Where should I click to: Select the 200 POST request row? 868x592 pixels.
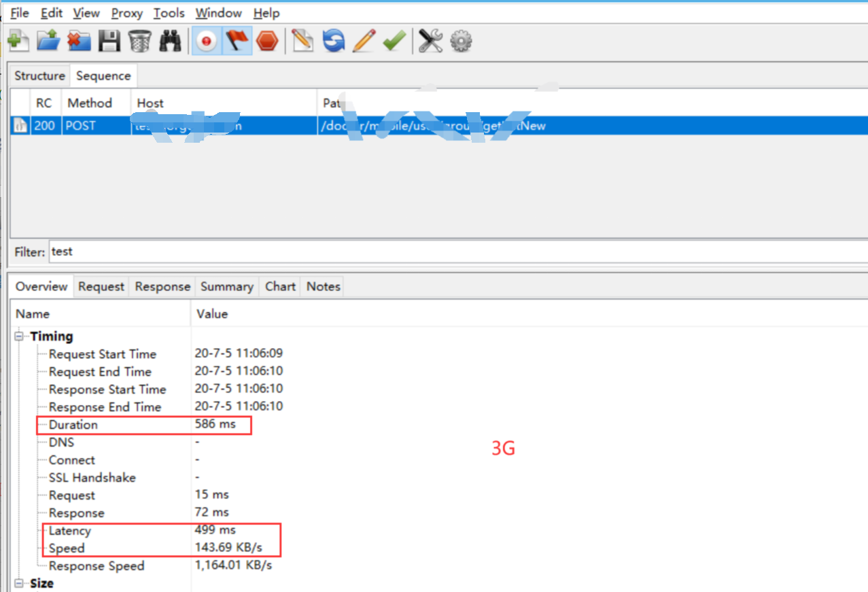(439, 126)
